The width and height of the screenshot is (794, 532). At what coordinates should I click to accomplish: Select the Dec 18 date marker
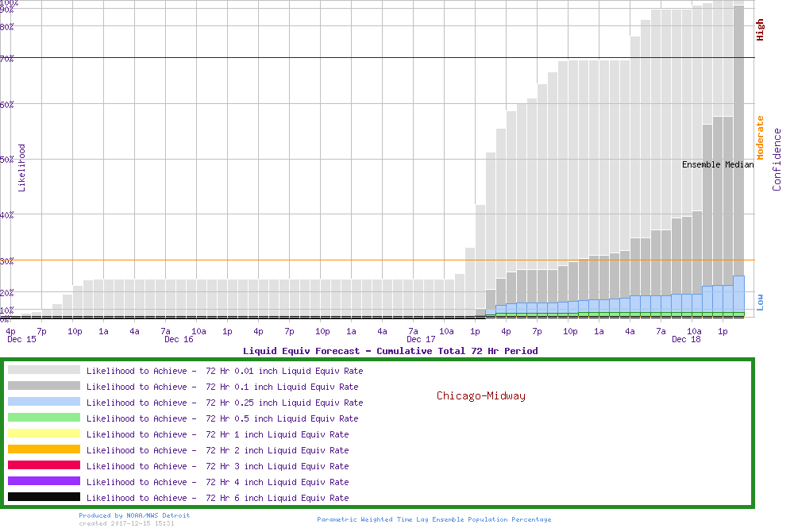coord(686,339)
